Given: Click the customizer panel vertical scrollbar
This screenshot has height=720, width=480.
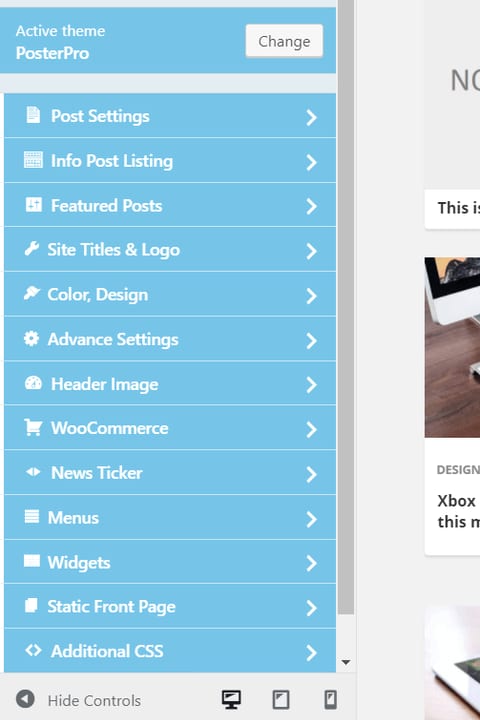Looking at the screenshot, I should pyautogui.click(x=346, y=307).
